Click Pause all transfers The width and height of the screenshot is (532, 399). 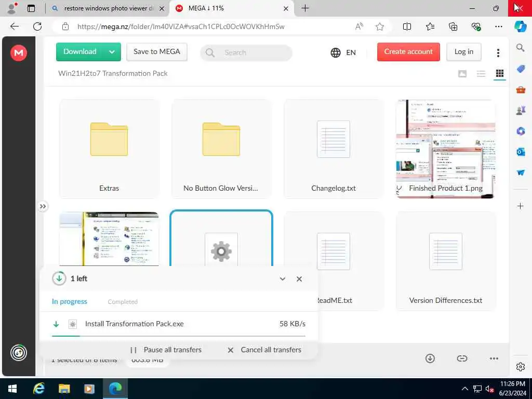166,350
